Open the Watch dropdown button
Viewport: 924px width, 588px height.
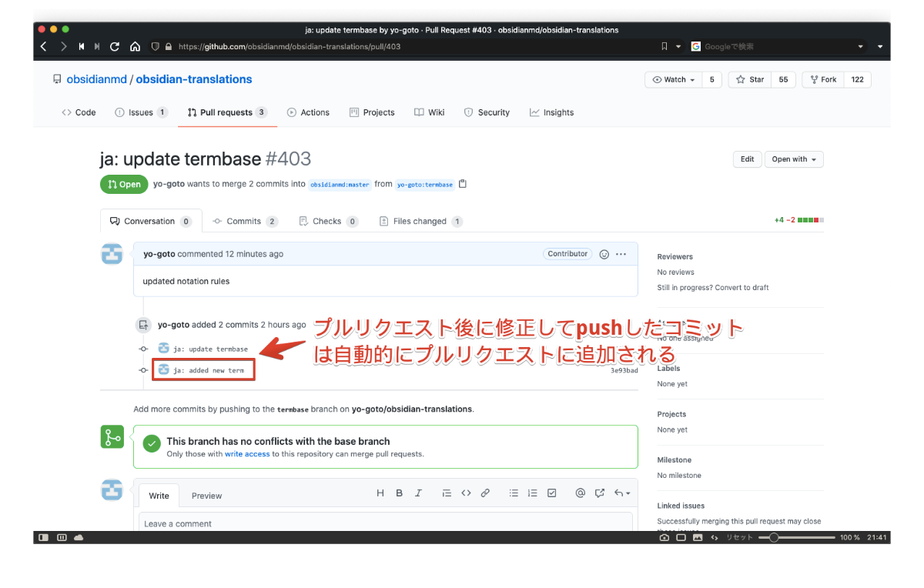pos(674,80)
